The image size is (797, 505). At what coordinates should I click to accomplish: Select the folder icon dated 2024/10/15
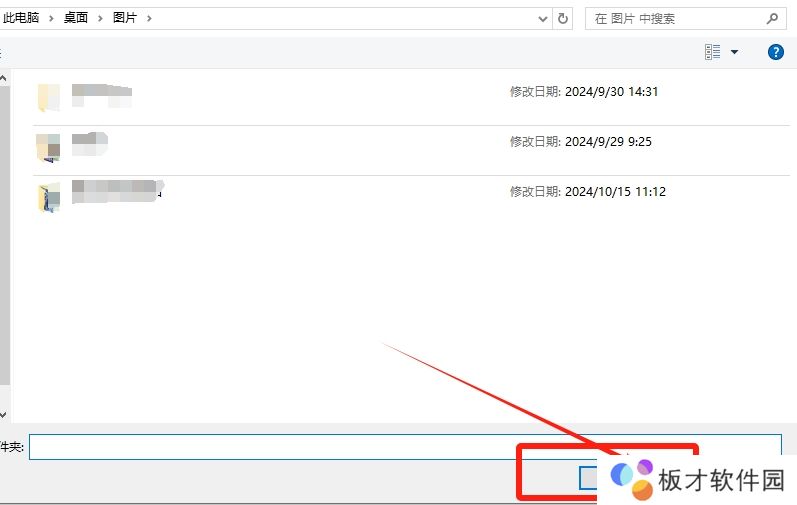point(48,197)
